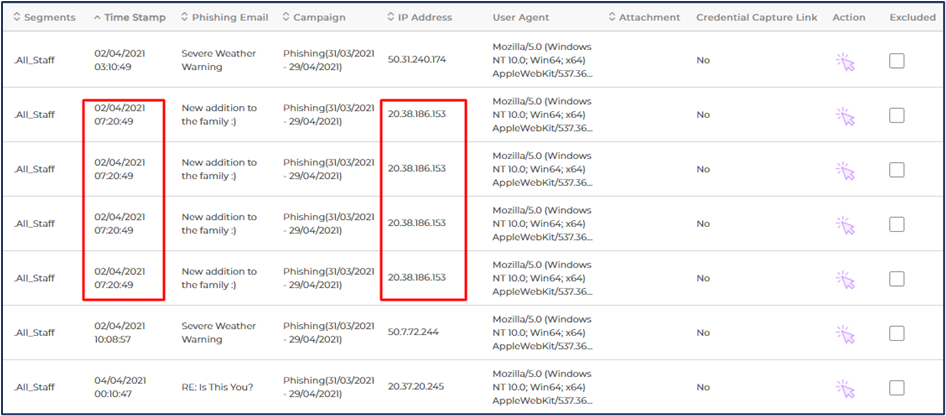Open action icon for 03:10:49 row
Viewport: 946px width, 416px height.
tap(845, 61)
